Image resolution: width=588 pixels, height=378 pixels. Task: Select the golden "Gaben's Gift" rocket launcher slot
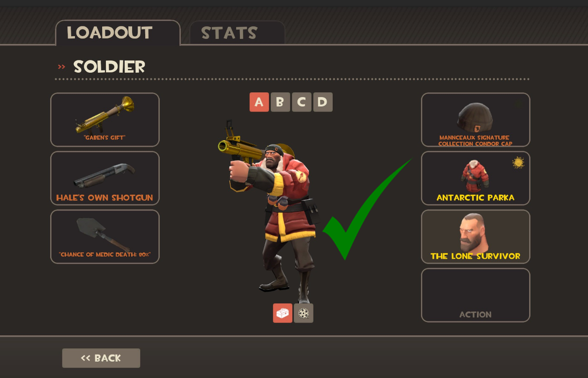click(105, 120)
